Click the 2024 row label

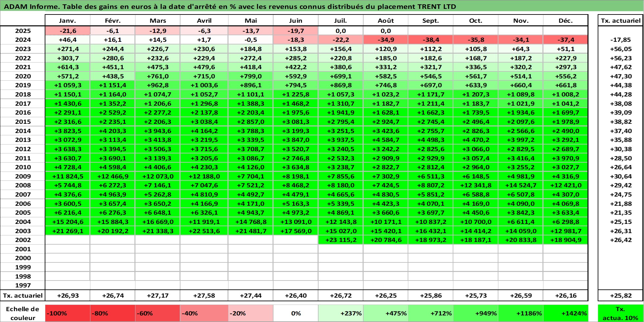click(x=23, y=40)
